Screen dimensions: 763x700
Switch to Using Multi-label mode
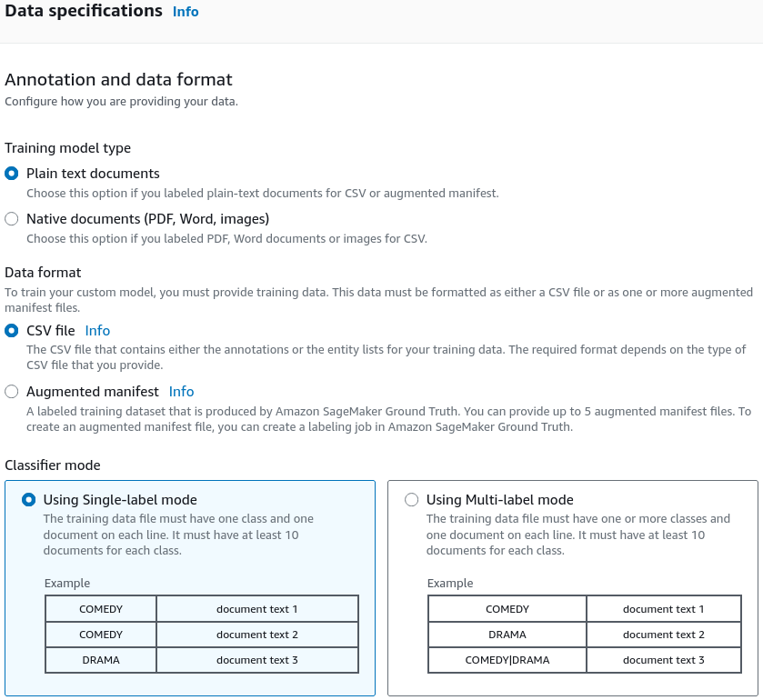tap(412, 500)
